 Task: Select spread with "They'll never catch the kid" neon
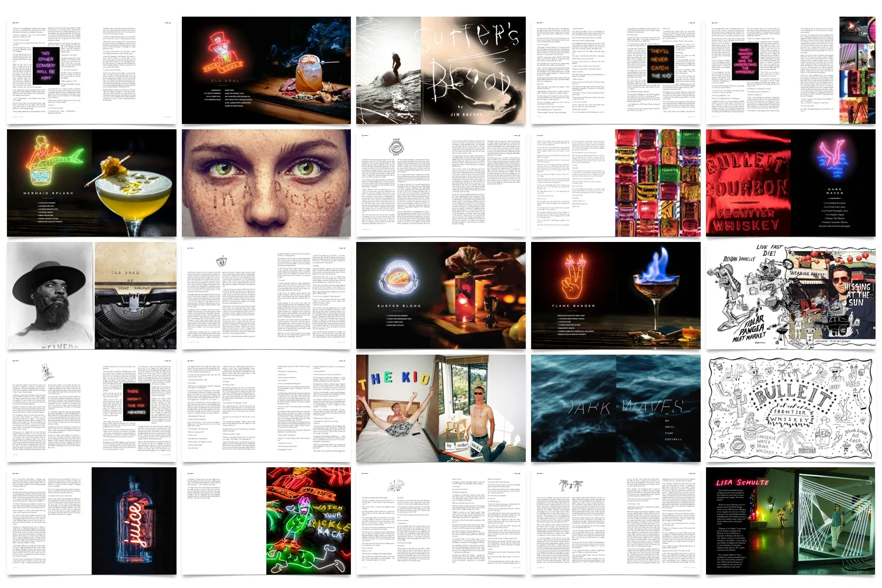click(616, 70)
